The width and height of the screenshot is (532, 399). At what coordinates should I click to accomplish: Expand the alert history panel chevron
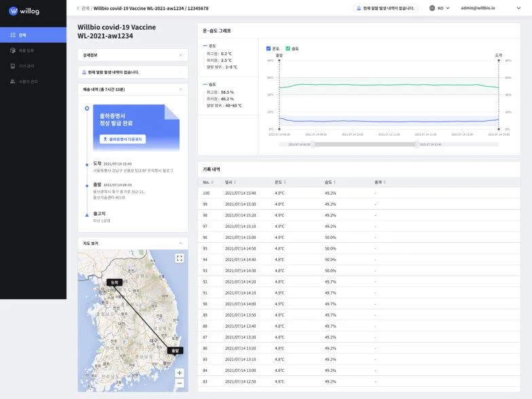180,72
